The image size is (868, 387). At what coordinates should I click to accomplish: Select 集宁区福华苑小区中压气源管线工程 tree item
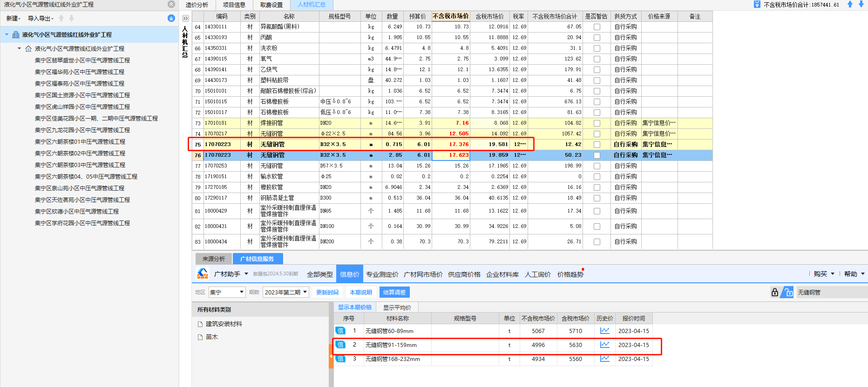click(80, 72)
